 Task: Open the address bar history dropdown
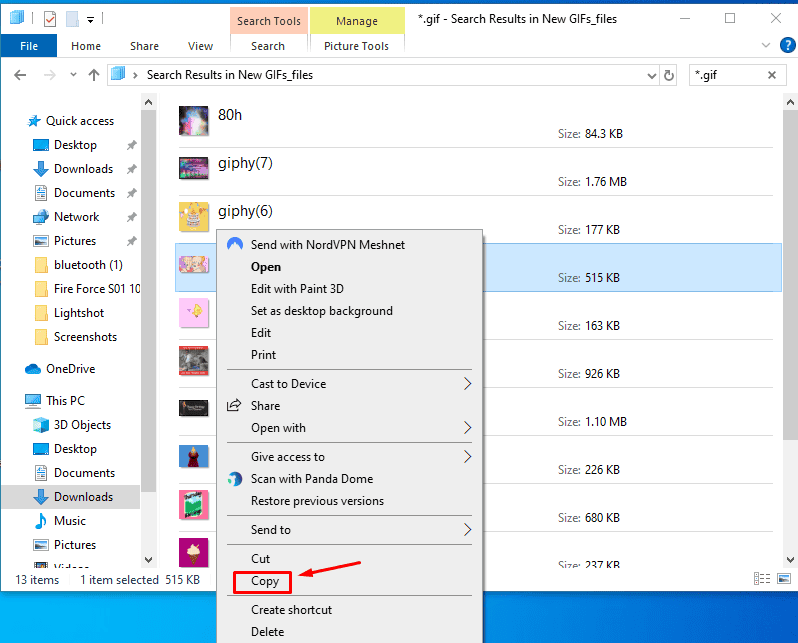[x=651, y=76]
